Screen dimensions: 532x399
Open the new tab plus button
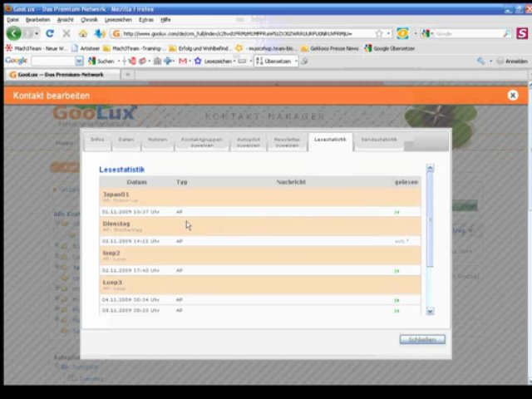(127, 75)
